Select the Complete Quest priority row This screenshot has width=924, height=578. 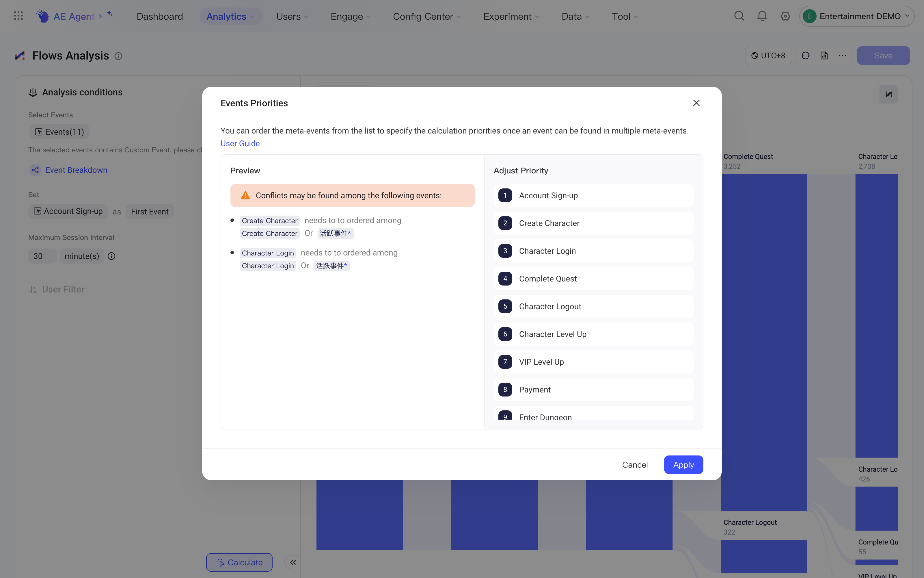pos(593,279)
